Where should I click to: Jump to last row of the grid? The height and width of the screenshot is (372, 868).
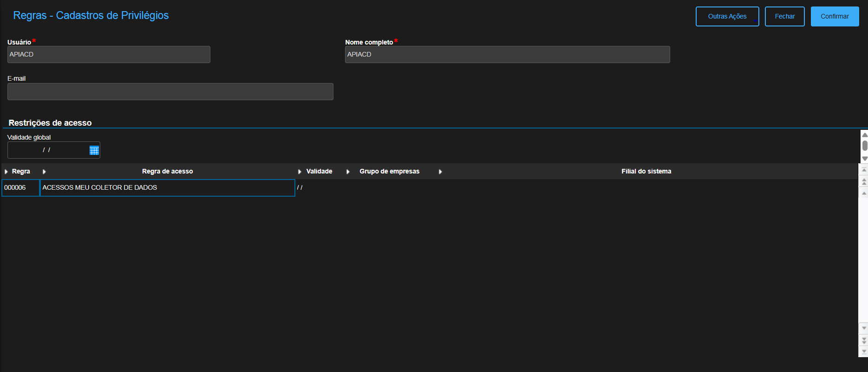[x=864, y=351]
